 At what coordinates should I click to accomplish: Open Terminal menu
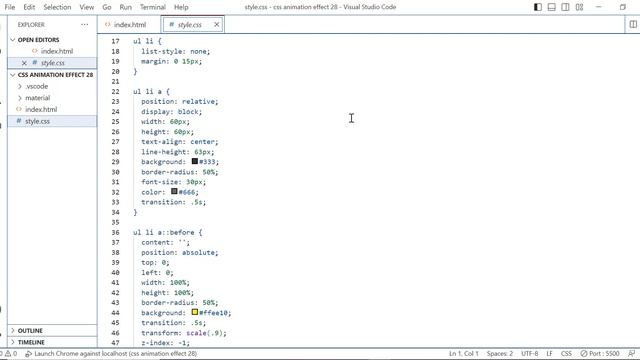tap(153, 7)
